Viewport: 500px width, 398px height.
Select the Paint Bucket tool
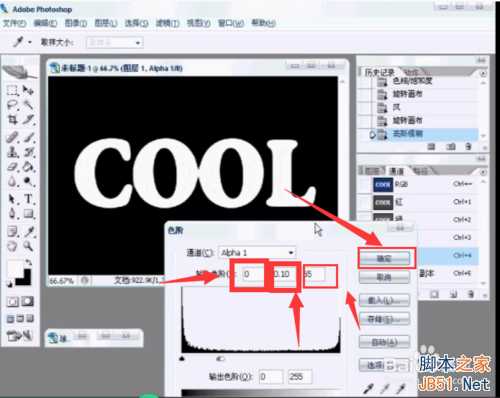[x=28, y=167]
